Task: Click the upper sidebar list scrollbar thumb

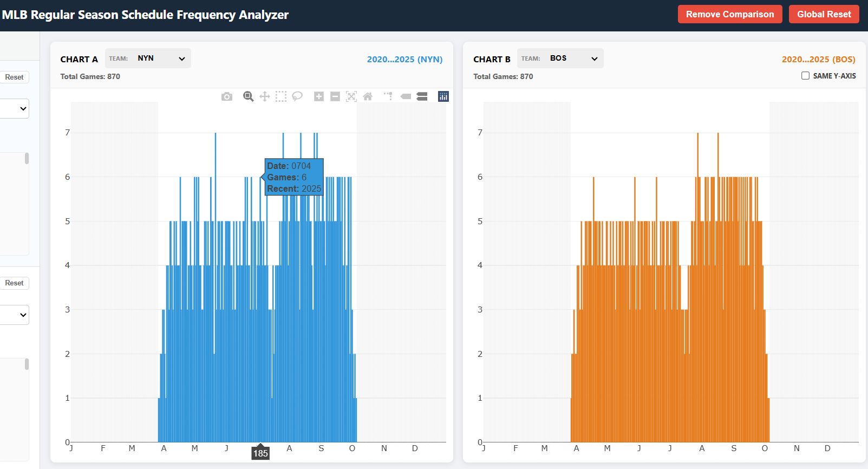Action: [x=27, y=159]
